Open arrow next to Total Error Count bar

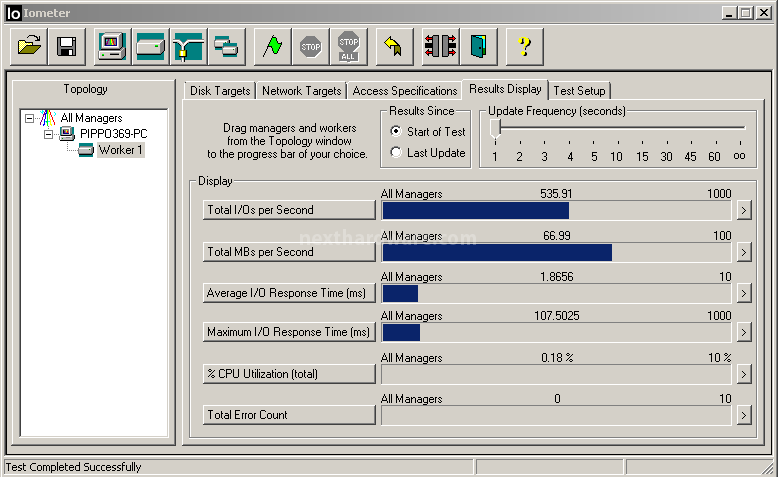(x=743, y=415)
